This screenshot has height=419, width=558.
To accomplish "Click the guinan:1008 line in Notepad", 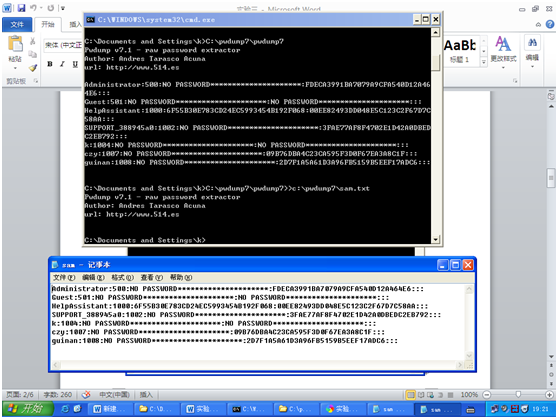I will (225, 341).
